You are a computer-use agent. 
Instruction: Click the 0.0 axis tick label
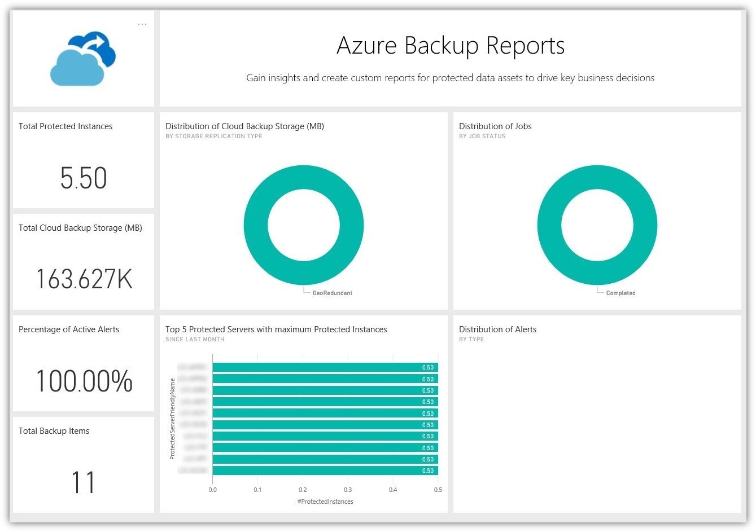point(212,490)
